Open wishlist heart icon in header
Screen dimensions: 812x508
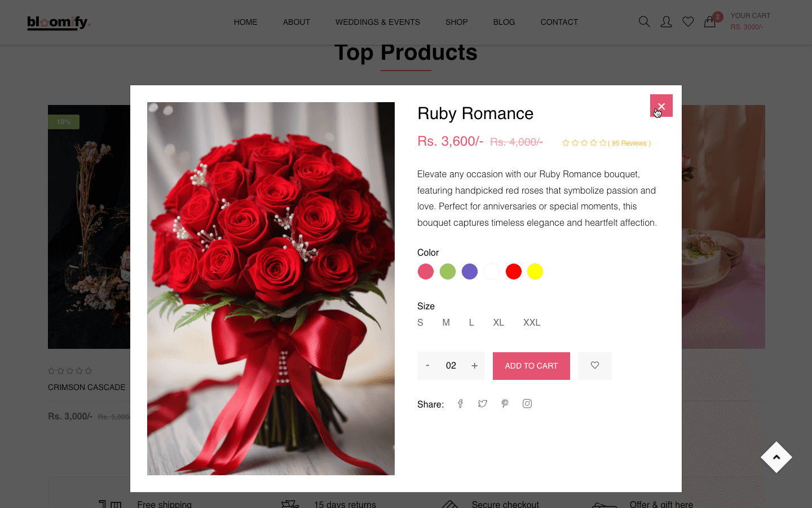pyautogui.click(x=688, y=22)
